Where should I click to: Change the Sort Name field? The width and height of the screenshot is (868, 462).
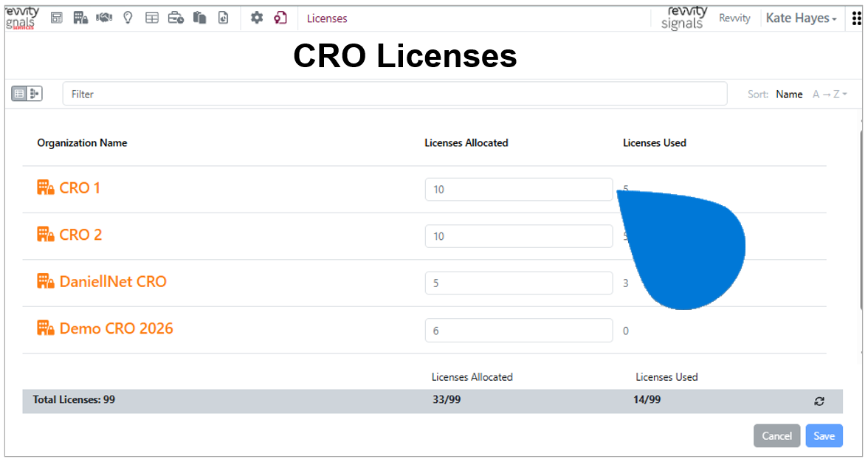click(x=789, y=94)
